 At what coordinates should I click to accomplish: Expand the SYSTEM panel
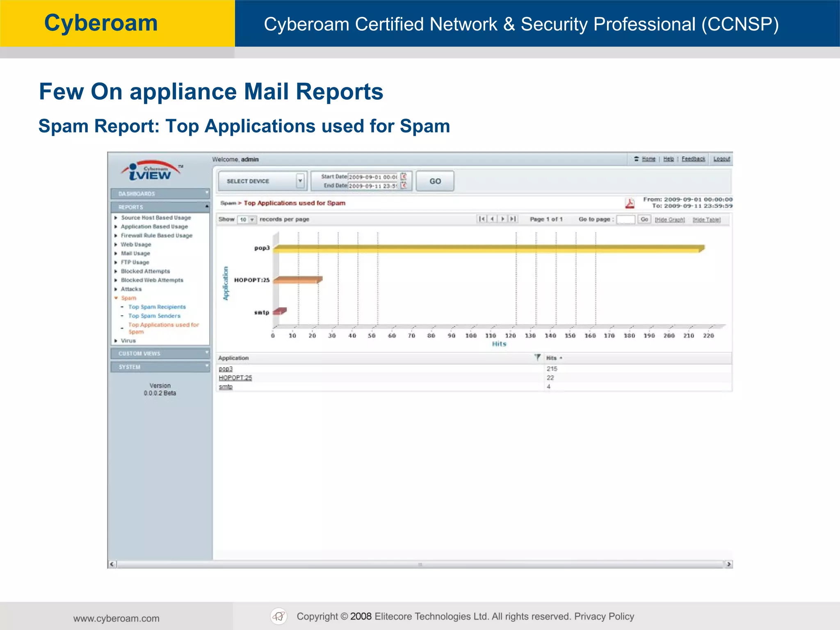(160, 367)
